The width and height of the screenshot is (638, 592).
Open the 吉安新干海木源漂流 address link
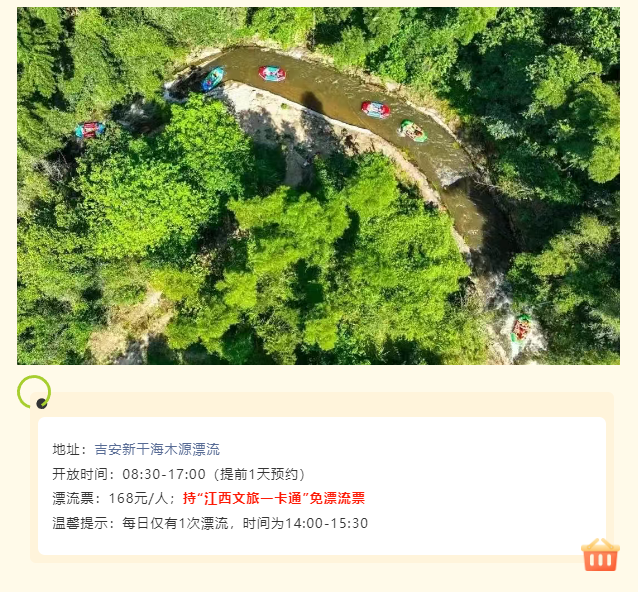pos(157,449)
